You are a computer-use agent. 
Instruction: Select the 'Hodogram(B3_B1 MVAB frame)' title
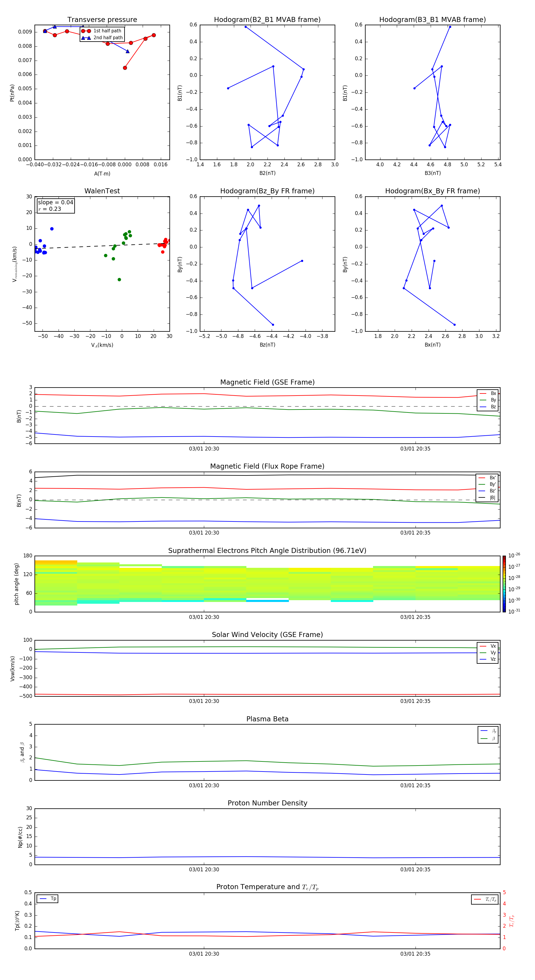click(x=432, y=20)
